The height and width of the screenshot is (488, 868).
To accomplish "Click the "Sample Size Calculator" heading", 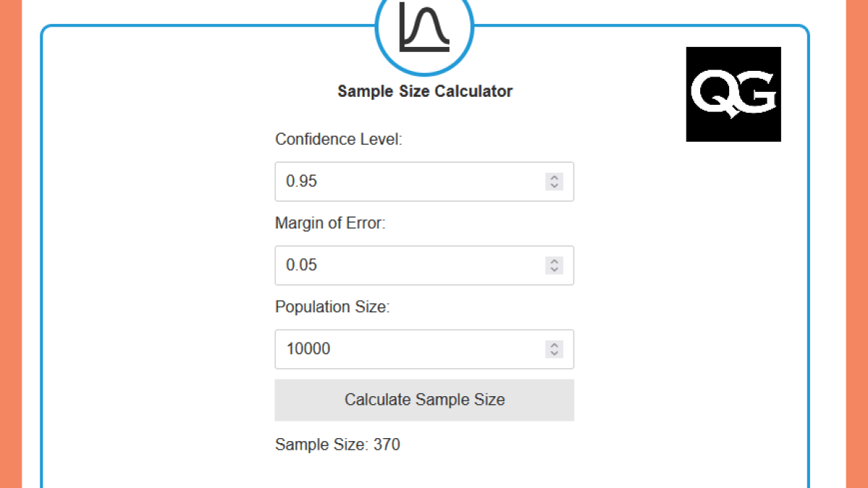I will pos(425,92).
